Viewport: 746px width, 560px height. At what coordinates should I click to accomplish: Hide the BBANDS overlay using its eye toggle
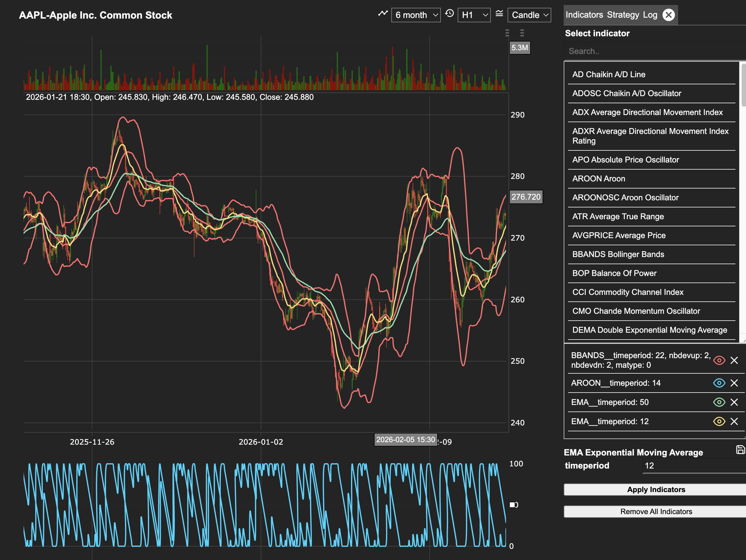[719, 360]
